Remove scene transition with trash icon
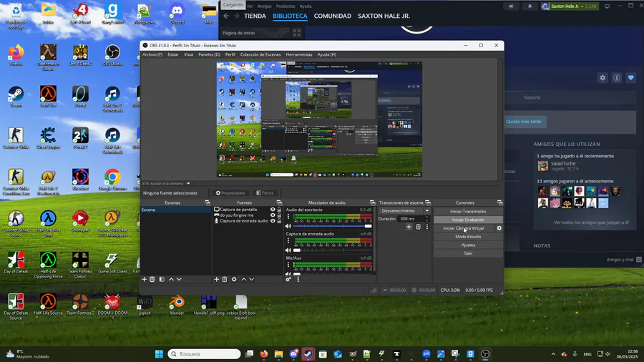Screen dimensions: 644x362 [x=418, y=227]
